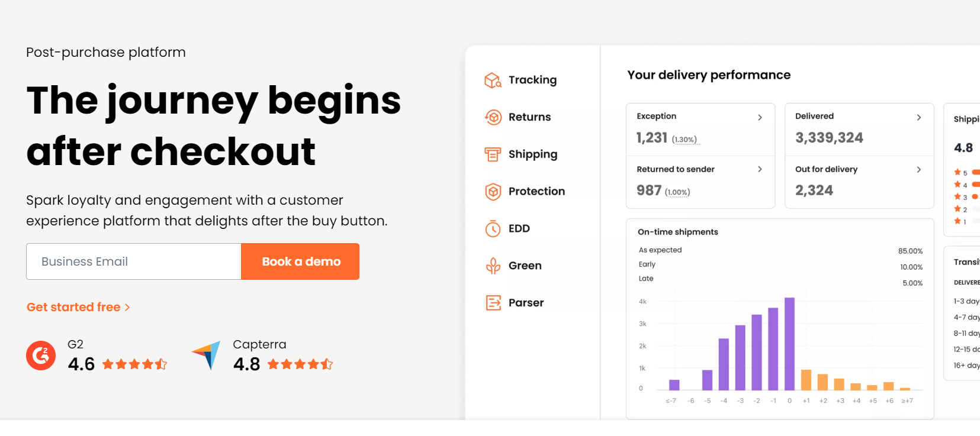Click the Shipping icon
980x436 pixels.
[492, 154]
